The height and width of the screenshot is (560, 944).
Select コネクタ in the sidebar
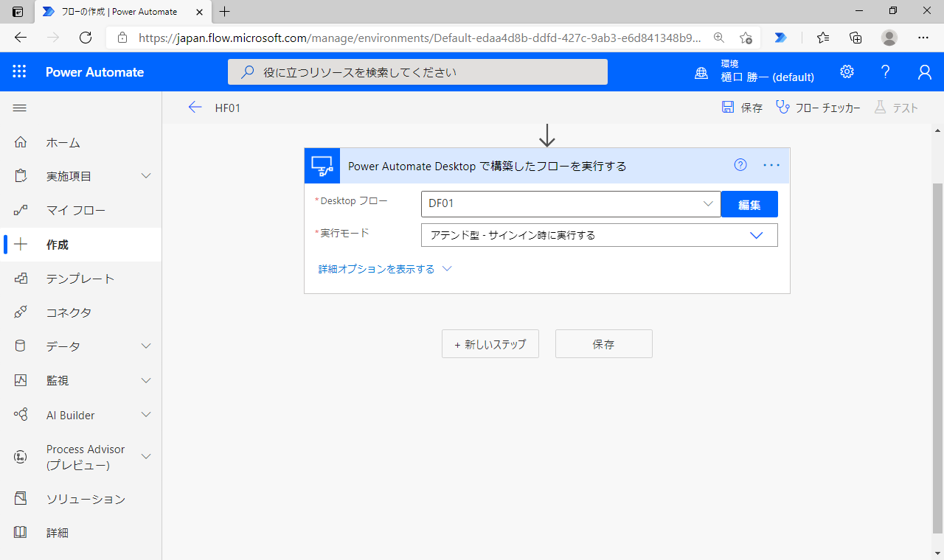(81, 312)
